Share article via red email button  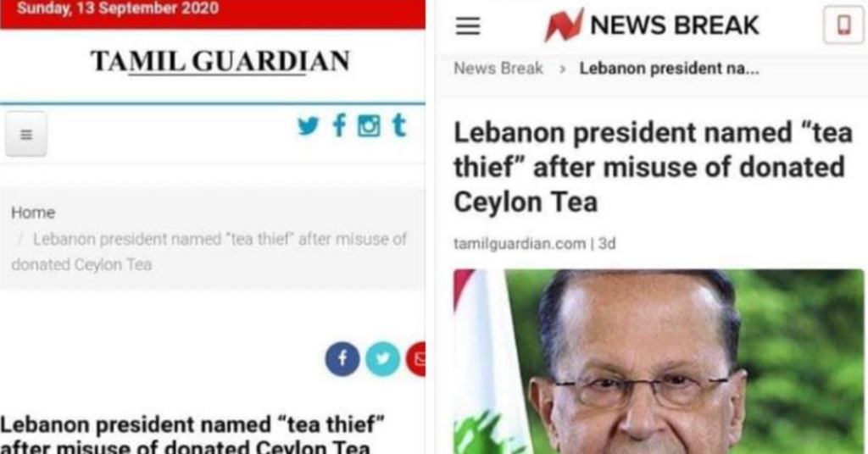coord(415,359)
